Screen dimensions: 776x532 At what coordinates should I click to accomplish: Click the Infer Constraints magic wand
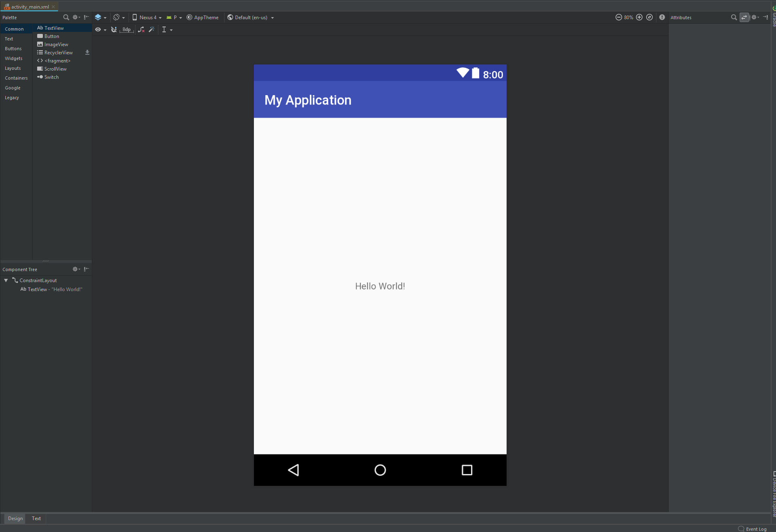coord(151,29)
